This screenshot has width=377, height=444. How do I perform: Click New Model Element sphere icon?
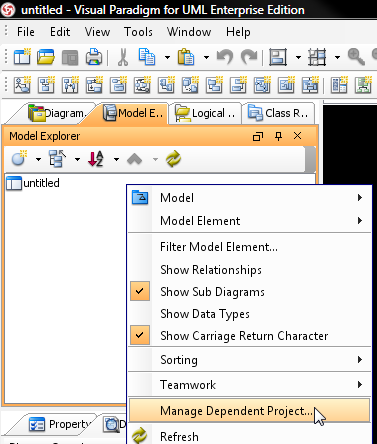19,159
